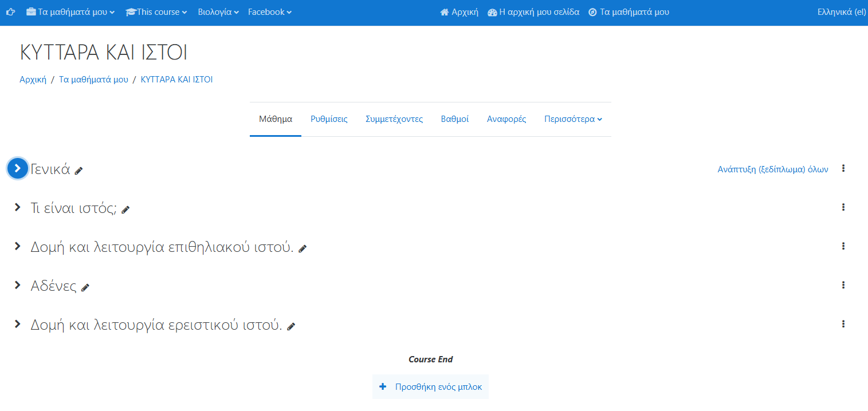The height and width of the screenshot is (411, 868).
Task: Open the three-dot menu for Τι είναι ιστός;
Action: (843, 207)
